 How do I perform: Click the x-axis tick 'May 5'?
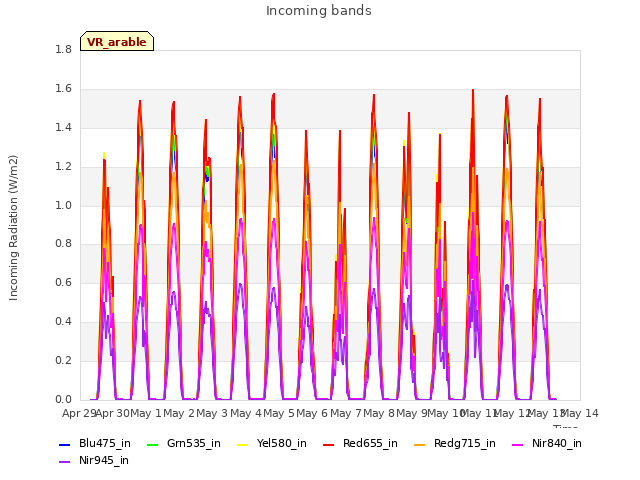279,413
